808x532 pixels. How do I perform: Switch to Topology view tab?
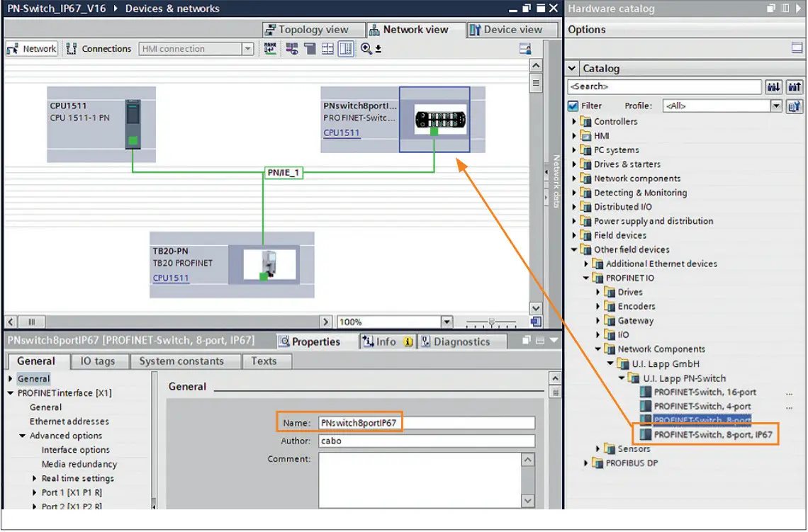(306, 30)
